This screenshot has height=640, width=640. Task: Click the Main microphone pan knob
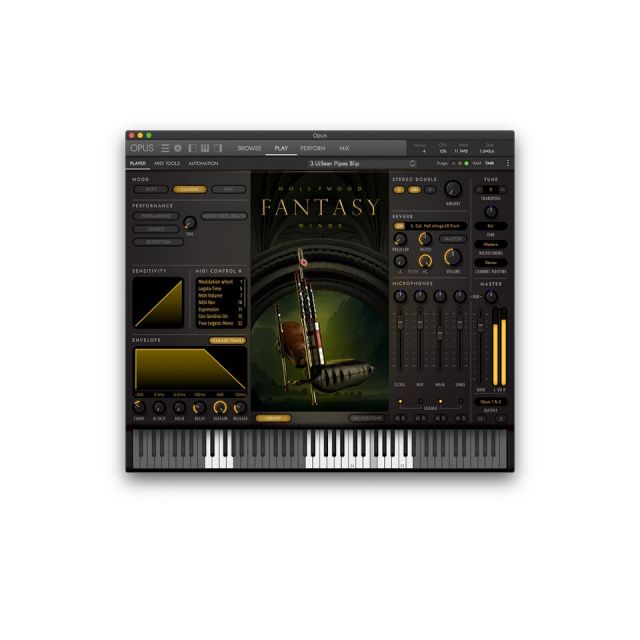pos(440,296)
